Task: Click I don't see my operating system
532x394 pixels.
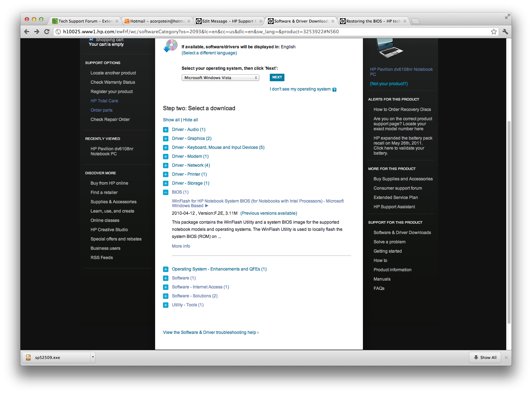Action: pyautogui.click(x=300, y=89)
